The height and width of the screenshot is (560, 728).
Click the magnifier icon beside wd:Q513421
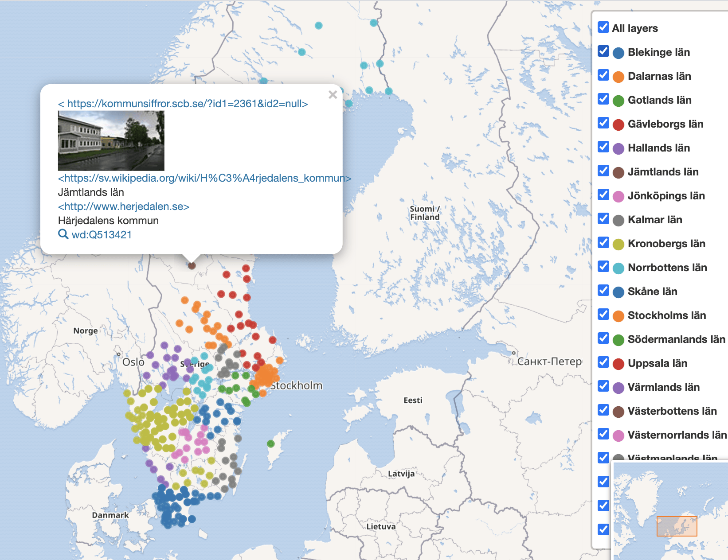pos(63,234)
